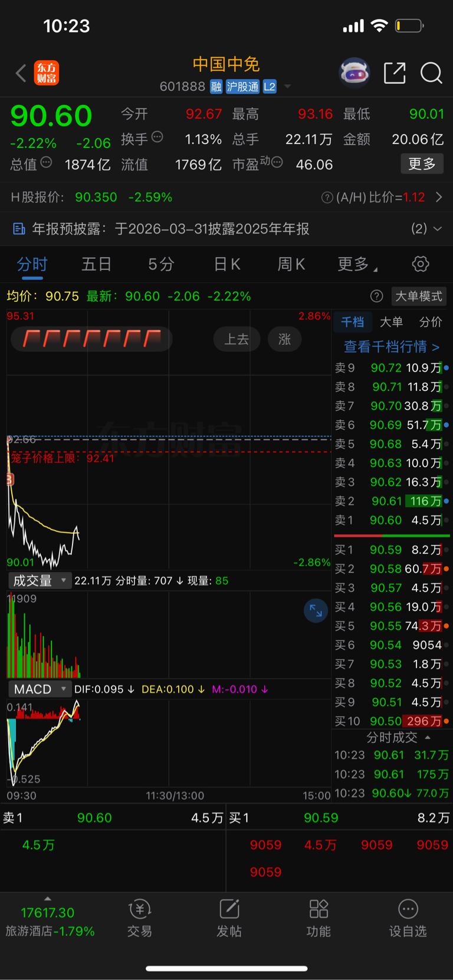Tap the 涨 button on chart
The width and height of the screenshot is (453, 980).
285,340
